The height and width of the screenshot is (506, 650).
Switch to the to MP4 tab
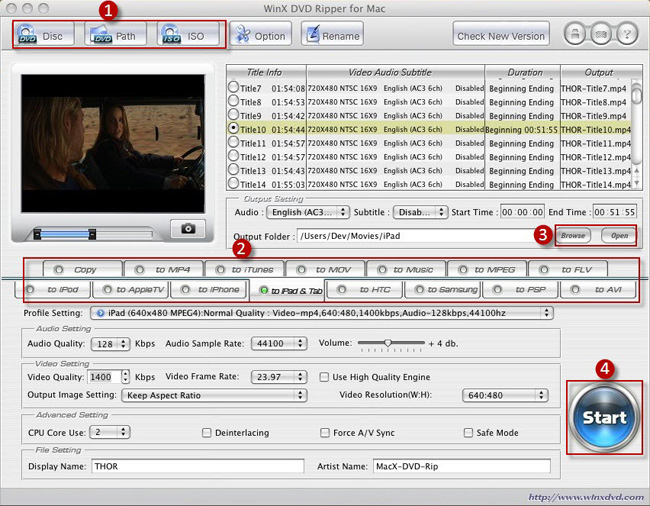tap(164, 269)
